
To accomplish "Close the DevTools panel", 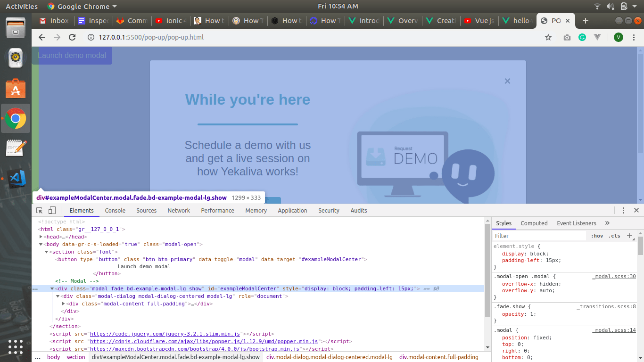I will [636, 211].
